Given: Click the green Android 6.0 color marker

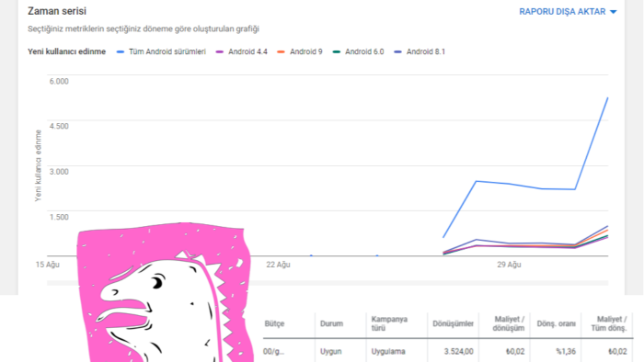Looking at the screenshot, I should pyautogui.click(x=337, y=52).
